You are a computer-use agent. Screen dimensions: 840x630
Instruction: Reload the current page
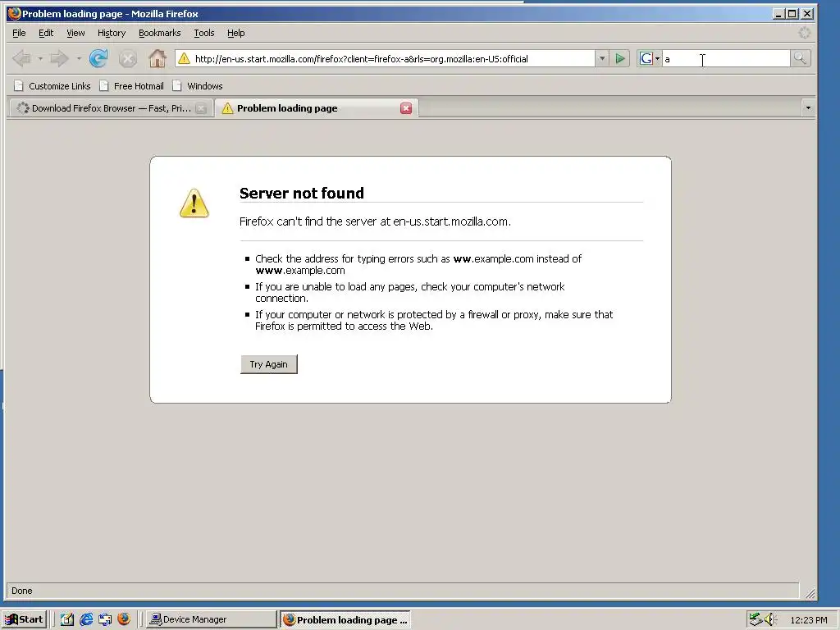[x=98, y=58]
